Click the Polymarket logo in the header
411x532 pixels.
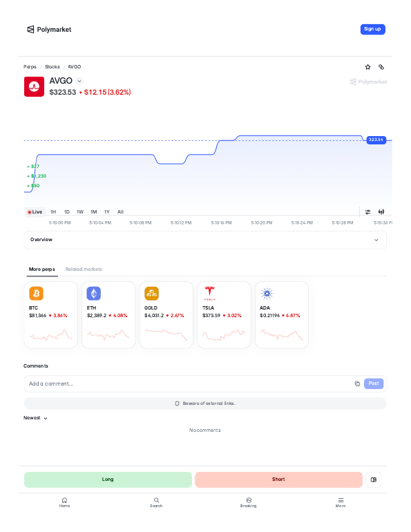click(49, 30)
